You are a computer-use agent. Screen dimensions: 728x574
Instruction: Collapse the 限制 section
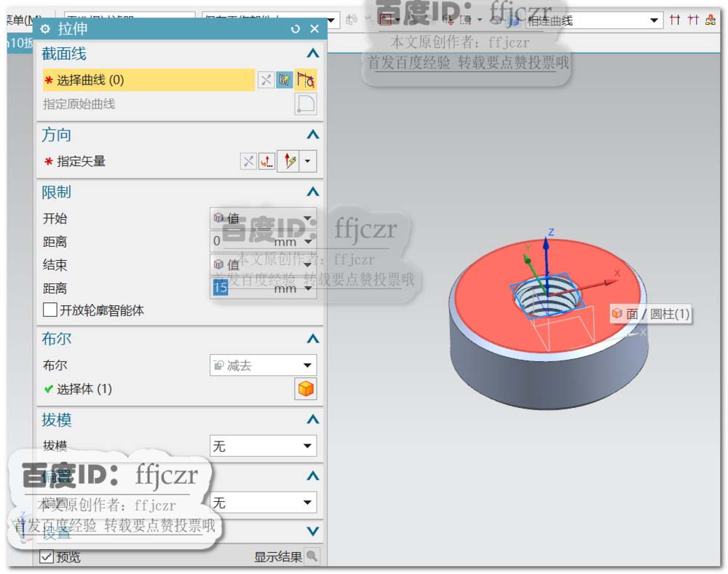[x=313, y=192]
